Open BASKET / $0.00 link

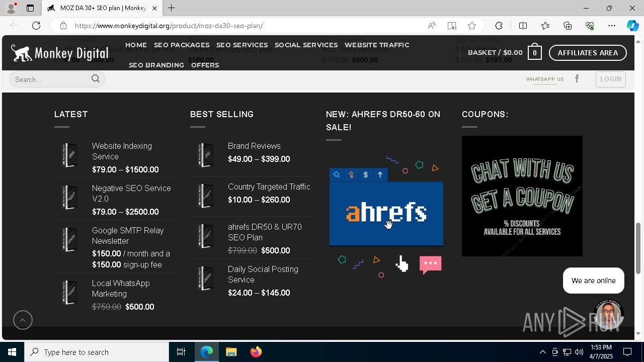[495, 52]
